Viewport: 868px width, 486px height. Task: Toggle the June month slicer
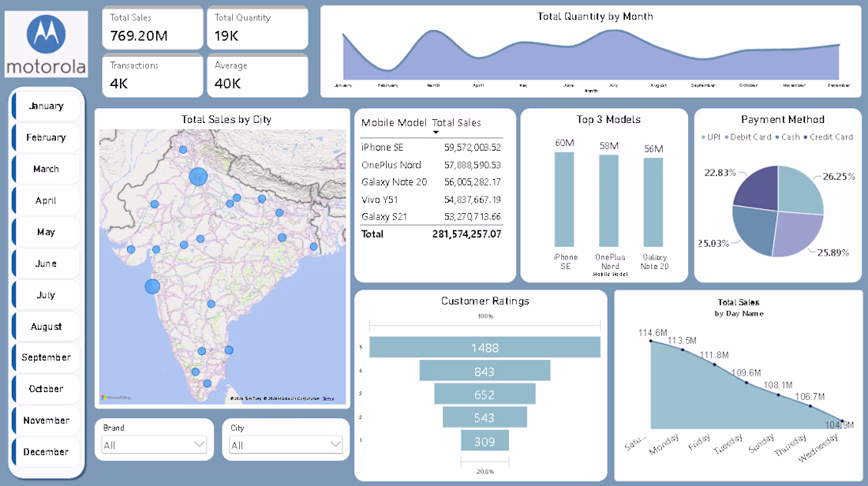pyautogui.click(x=47, y=264)
